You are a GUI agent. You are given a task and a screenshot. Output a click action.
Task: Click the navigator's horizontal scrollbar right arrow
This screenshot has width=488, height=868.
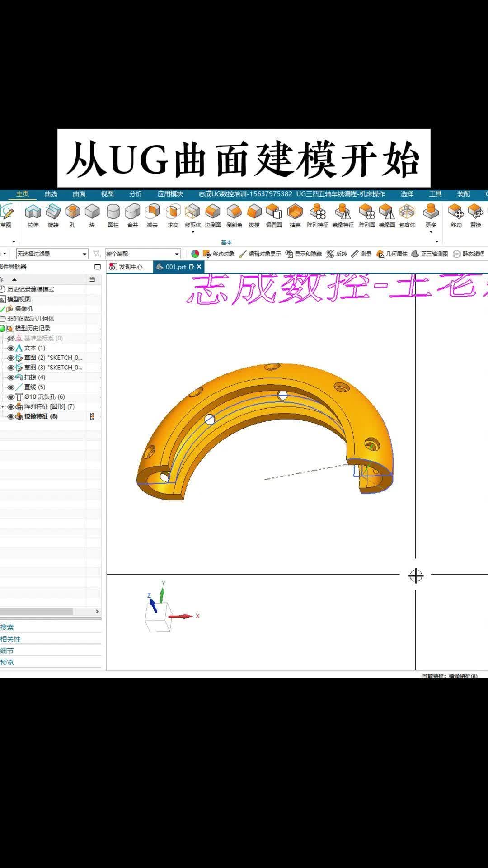[97, 611]
